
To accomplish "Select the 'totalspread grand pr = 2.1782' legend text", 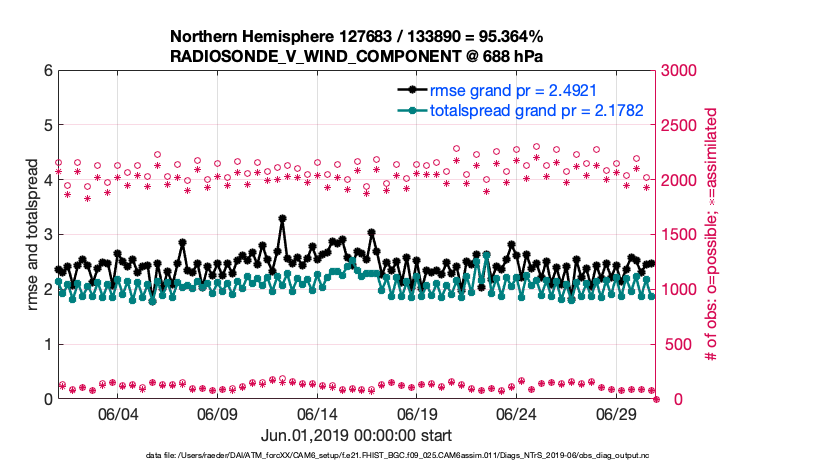I will point(536,109).
